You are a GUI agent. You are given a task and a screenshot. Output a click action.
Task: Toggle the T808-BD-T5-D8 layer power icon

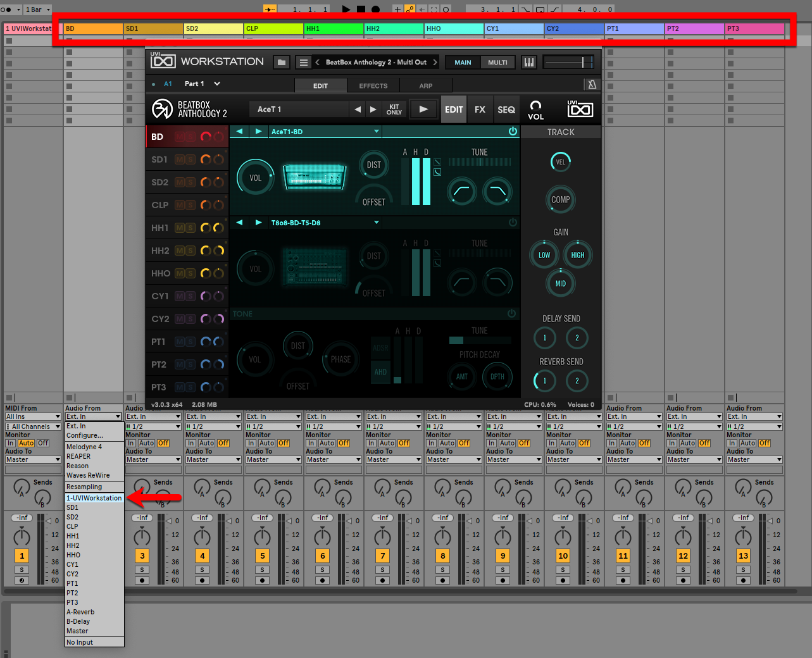pyautogui.click(x=513, y=223)
